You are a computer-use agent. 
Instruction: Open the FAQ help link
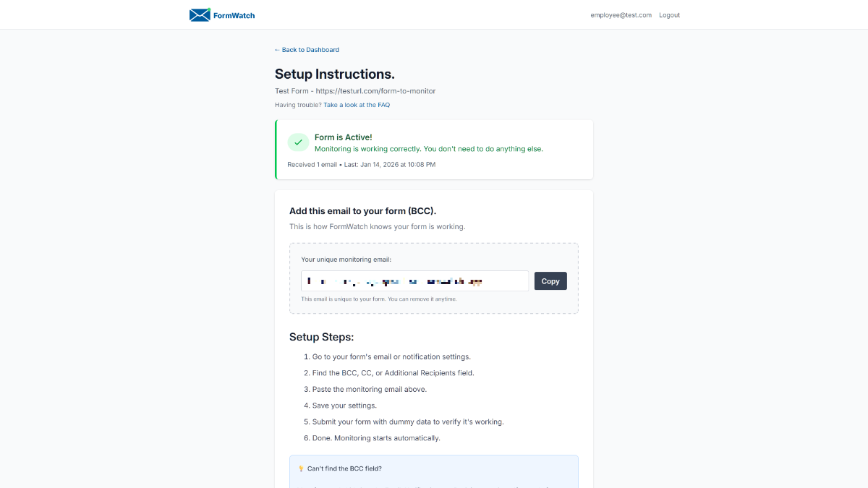(x=357, y=105)
